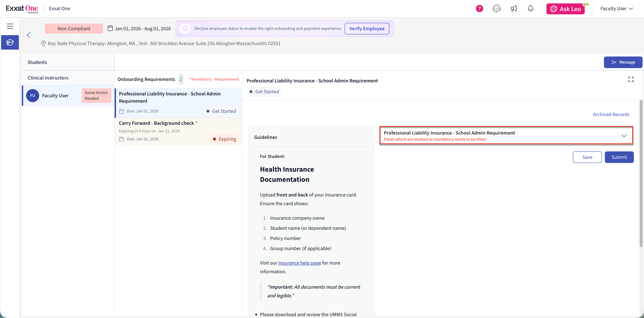Open the announcements megaphone icon

tap(514, 9)
